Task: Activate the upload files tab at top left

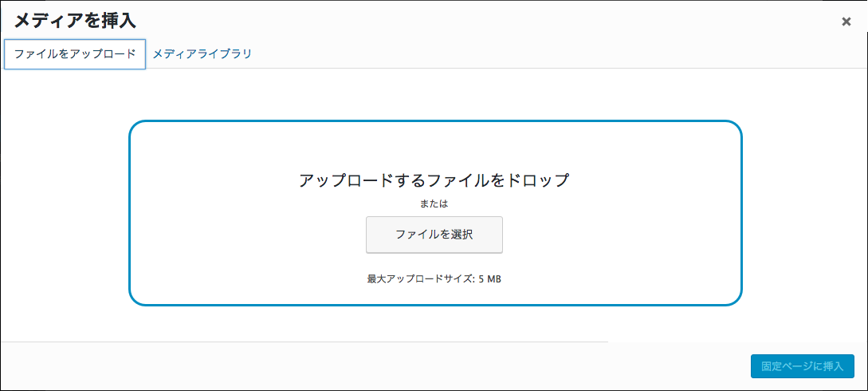Action: pyautogui.click(x=75, y=54)
